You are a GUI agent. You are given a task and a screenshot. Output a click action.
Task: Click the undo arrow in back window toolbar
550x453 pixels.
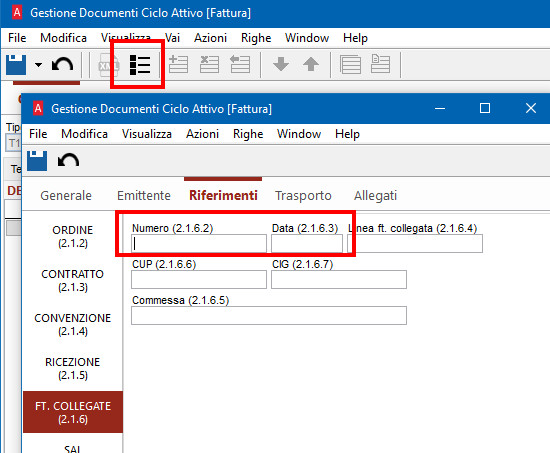coord(62,65)
